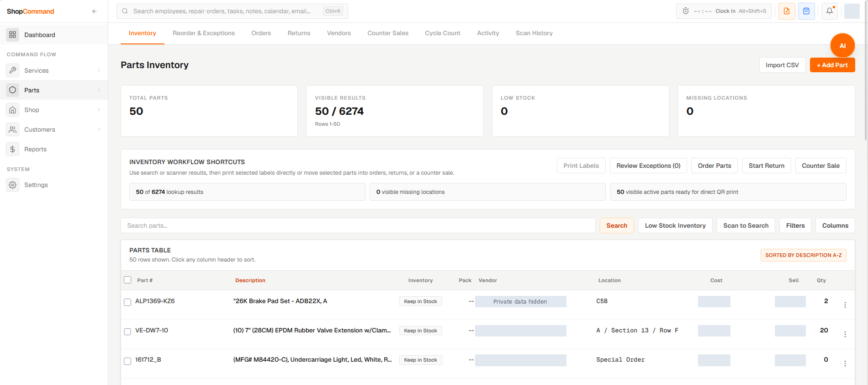Open the orange document icon in header
The image size is (868, 385).
(x=787, y=11)
